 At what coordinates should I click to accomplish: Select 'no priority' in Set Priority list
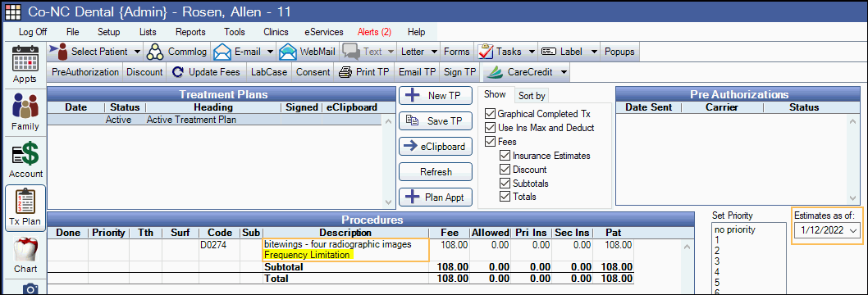pyautogui.click(x=734, y=229)
